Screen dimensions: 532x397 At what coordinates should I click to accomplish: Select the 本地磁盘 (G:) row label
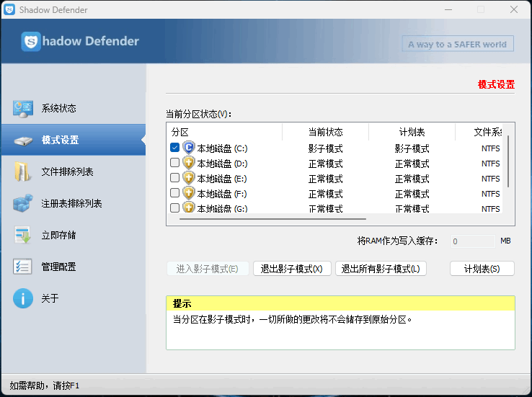(x=222, y=208)
